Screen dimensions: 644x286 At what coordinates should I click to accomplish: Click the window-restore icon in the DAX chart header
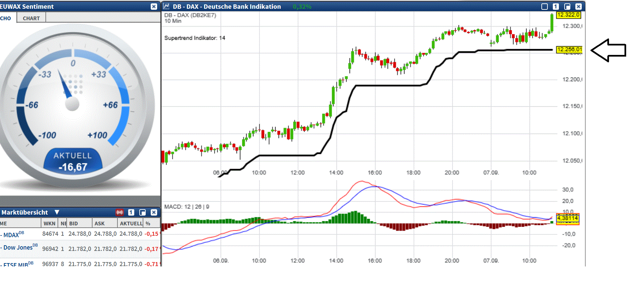coord(567,6)
